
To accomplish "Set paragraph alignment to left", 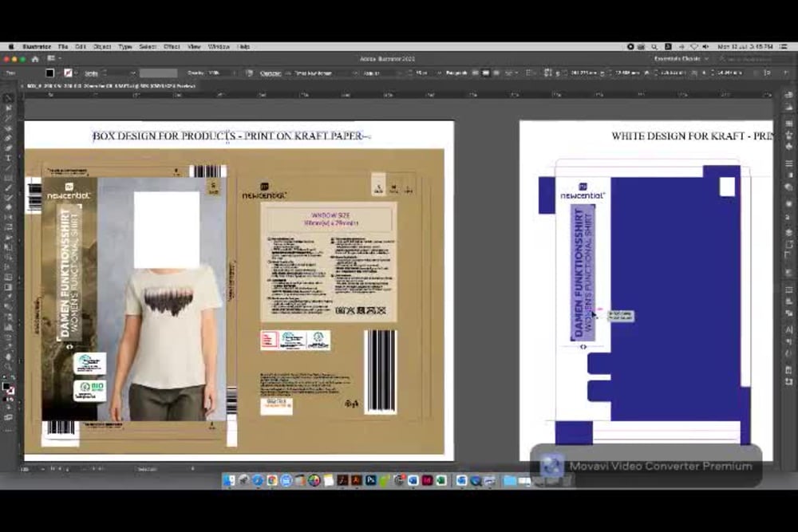I will click(x=476, y=73).
